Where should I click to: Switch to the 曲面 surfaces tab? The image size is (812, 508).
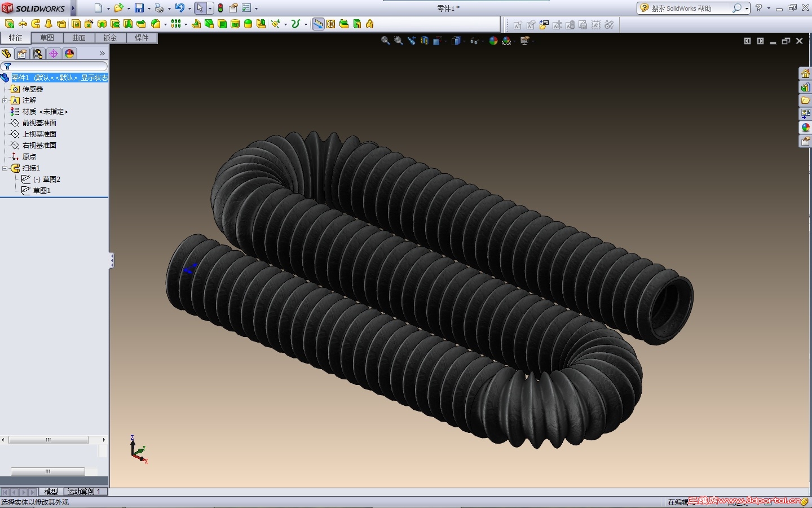[79, 38]
